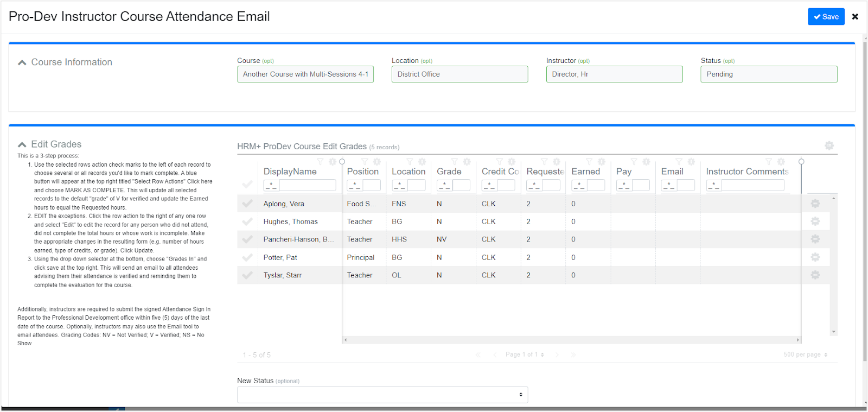The width and height of the screenshot is (868, 412).
Task: Click the grid's vertical scroll up arrow
Action: click(x=834, y=199)
